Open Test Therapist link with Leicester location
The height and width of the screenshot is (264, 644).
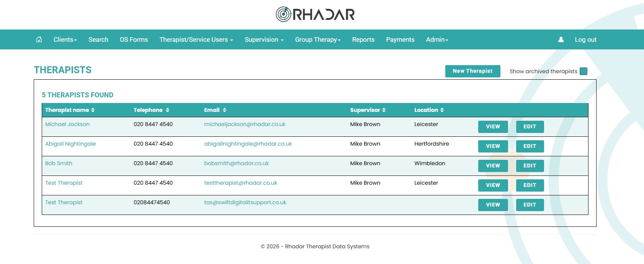(x=64, y=183)
